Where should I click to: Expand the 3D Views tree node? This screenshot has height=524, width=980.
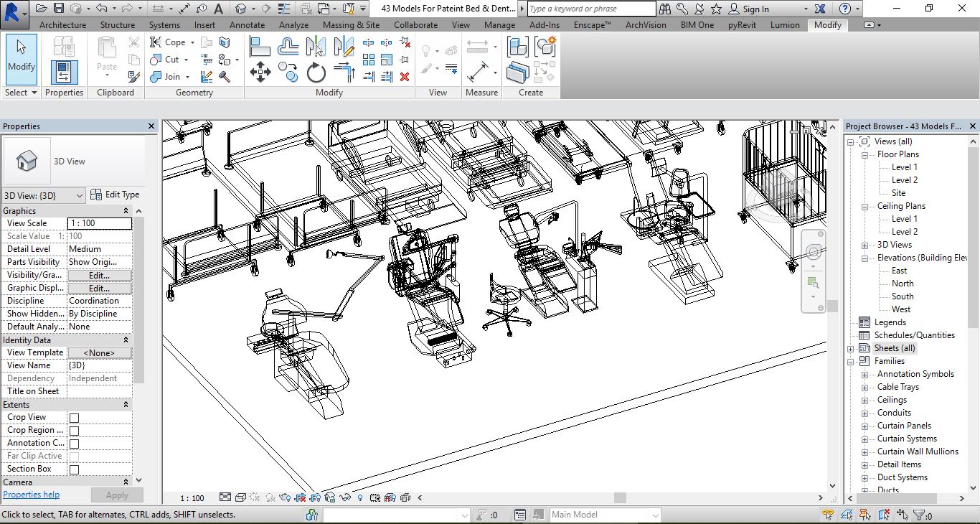click(x=865, y=245)
